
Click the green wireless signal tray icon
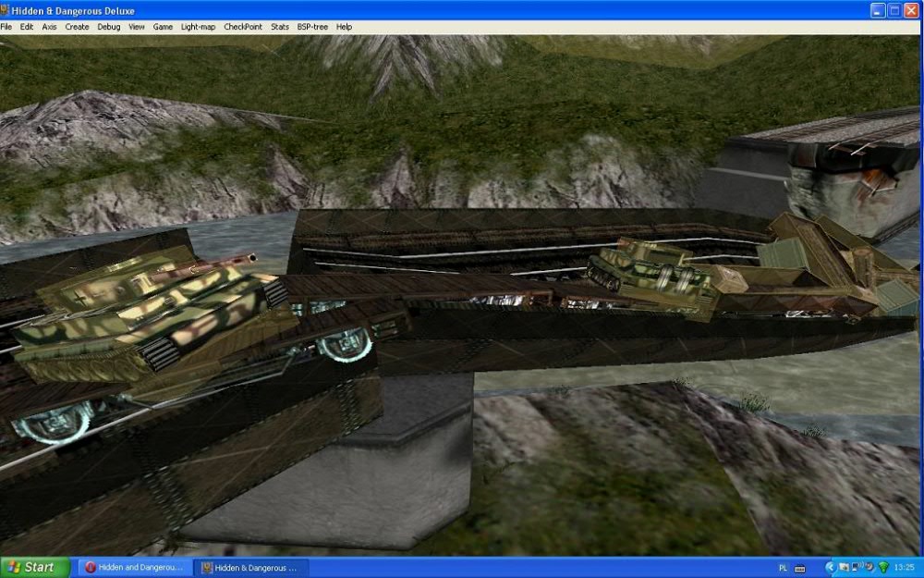coord(883,568)
